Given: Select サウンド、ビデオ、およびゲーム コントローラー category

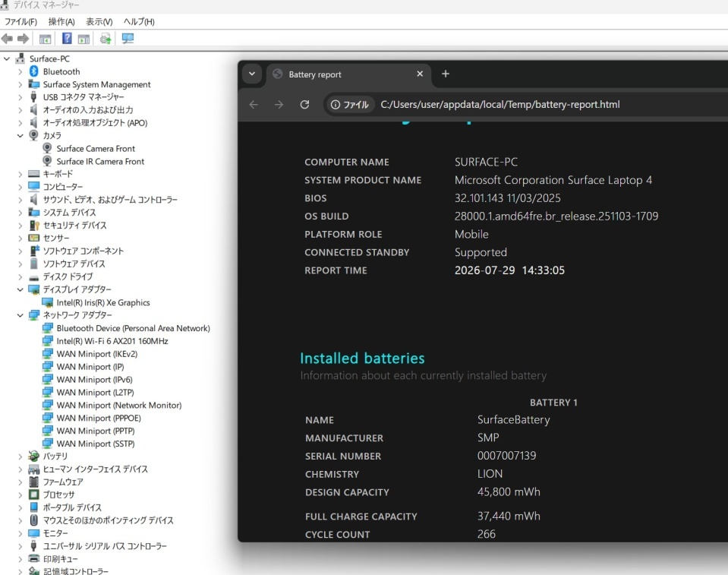Looking at the screenshot, I should point(110,200).
